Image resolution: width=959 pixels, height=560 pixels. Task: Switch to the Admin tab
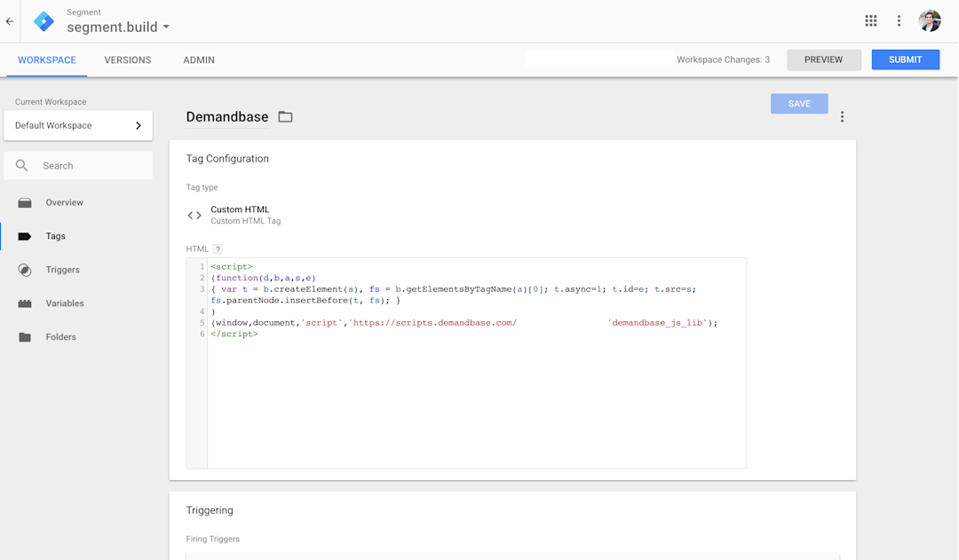(x=199, y=60)
